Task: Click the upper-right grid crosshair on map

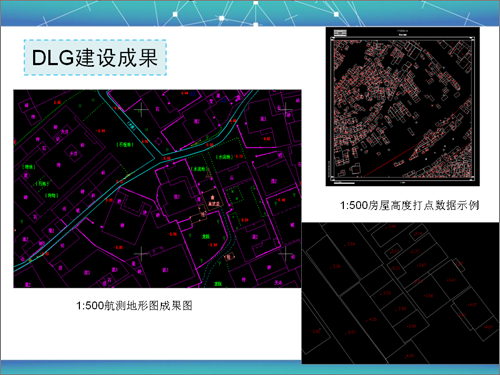Action: click(x=286, y=109)
